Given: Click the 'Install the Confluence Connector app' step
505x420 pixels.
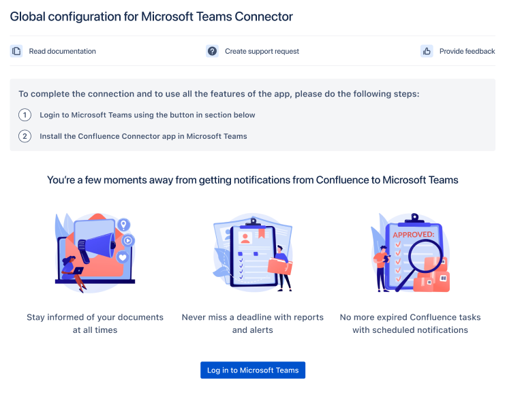Looking at the screenshot, I should [143, 136].
